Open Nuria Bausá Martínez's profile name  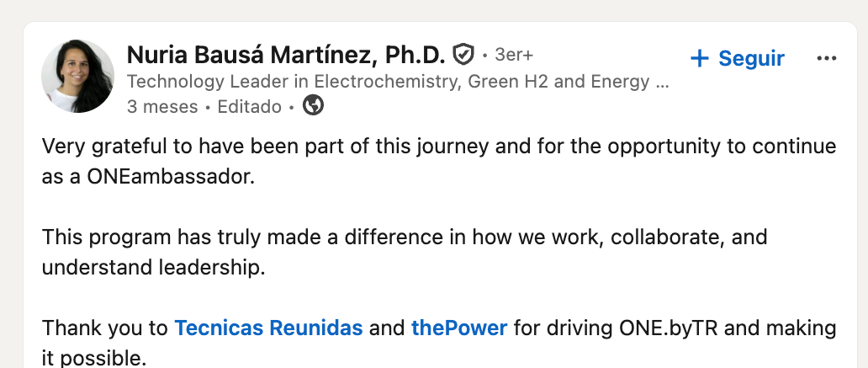pyautogui.click(x=286, y=55)
